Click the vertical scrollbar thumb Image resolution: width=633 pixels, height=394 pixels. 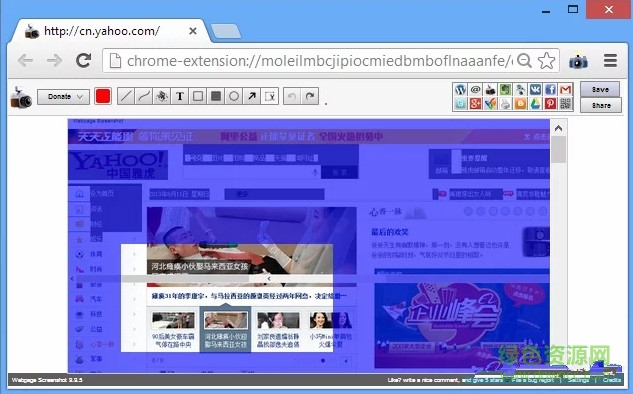tap(559, 149)
